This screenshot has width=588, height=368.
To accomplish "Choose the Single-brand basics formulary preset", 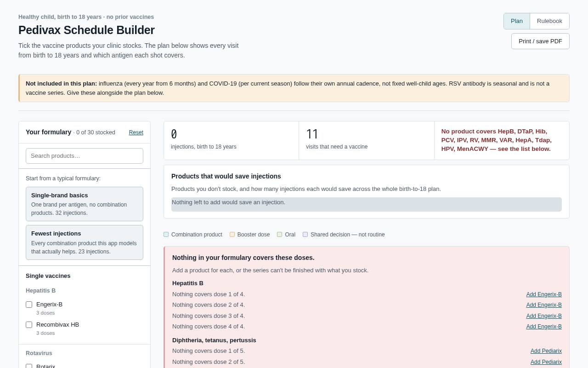I will (x=85, y=204).
